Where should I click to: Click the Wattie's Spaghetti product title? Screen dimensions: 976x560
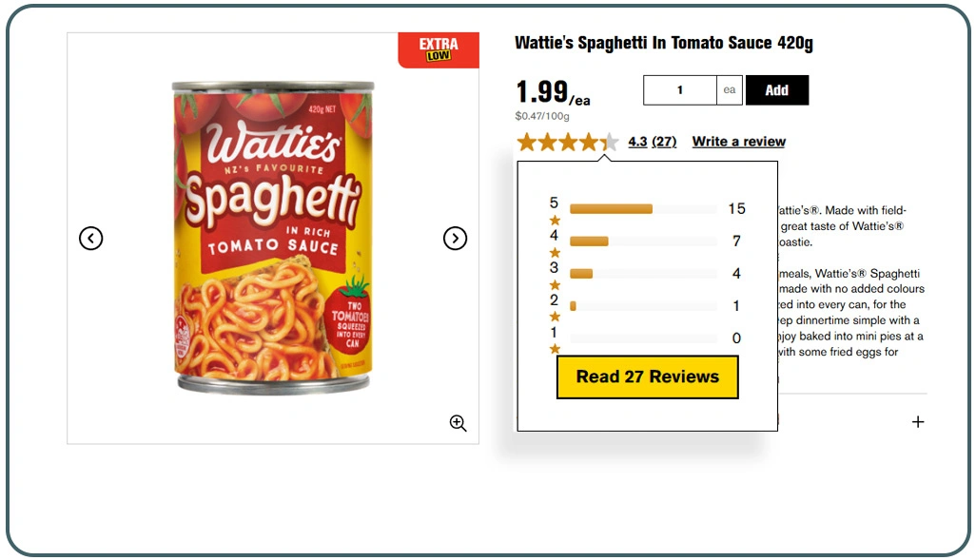663,44
